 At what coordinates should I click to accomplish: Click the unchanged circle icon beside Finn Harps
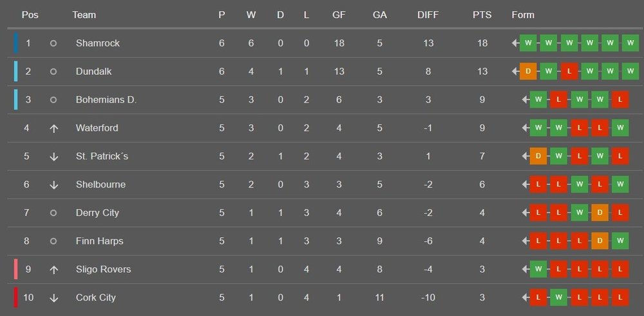coord(53,241)
